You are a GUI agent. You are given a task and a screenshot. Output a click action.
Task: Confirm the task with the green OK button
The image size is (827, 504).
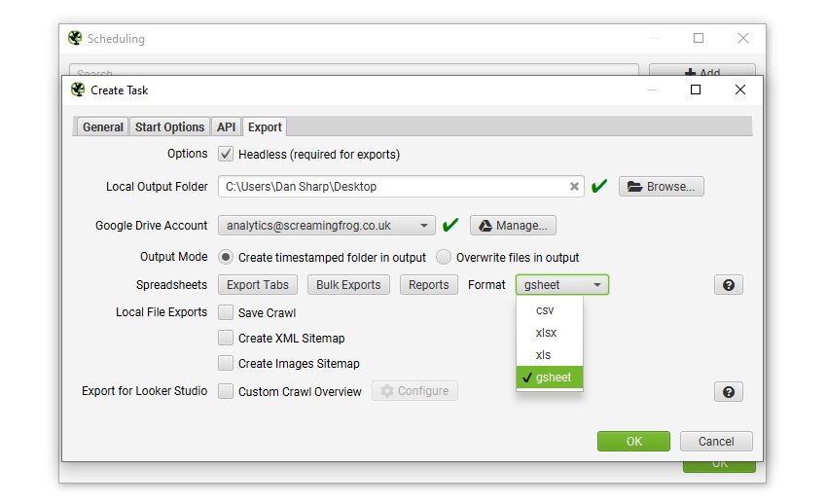pos(633,442)
